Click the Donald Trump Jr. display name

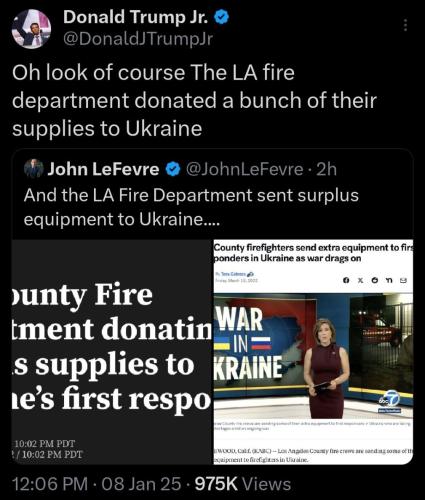pos(136,17)
